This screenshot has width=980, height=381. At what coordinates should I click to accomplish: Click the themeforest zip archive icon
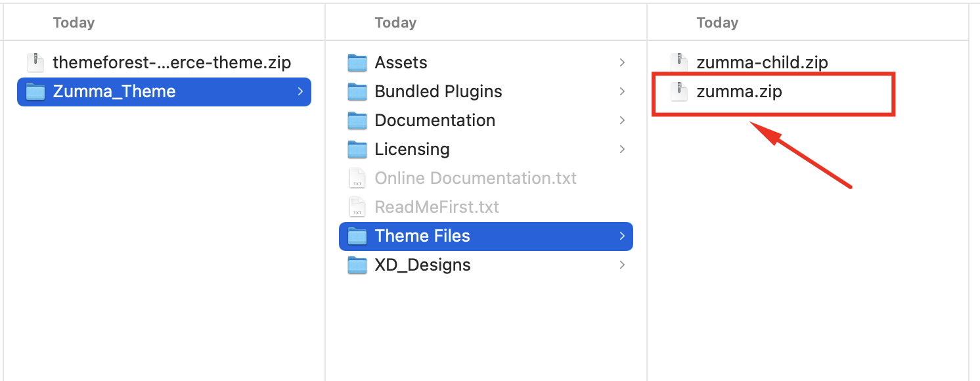(35, 62)
